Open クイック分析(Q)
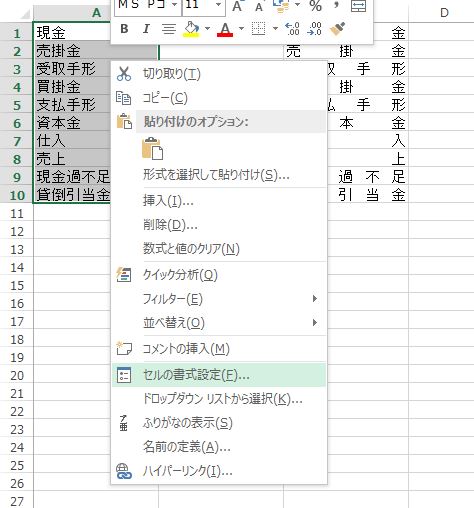 click(219, 275)
